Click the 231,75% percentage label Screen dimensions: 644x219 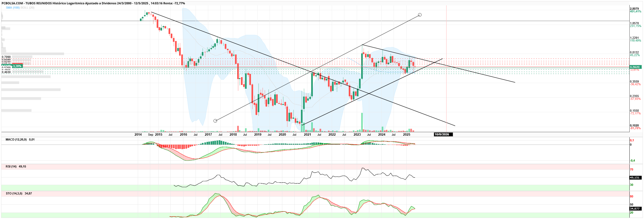tap(635, 26)
